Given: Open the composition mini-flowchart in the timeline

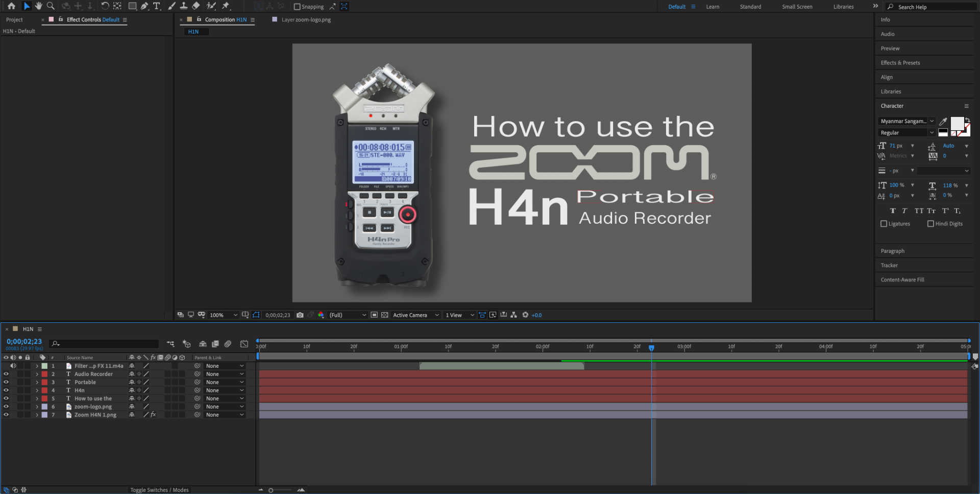Looking at the screenshot, I should pos(170,344).
